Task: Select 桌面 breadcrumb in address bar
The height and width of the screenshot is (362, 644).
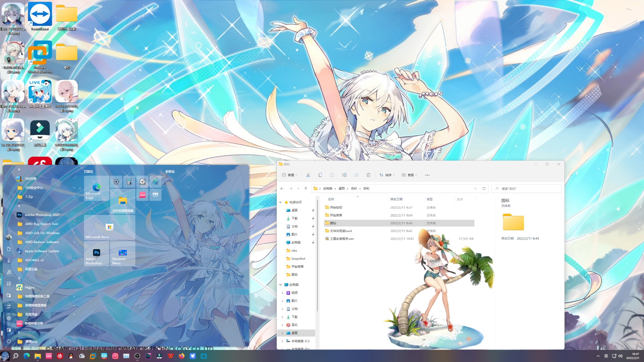Action: [x=341, y=188]
